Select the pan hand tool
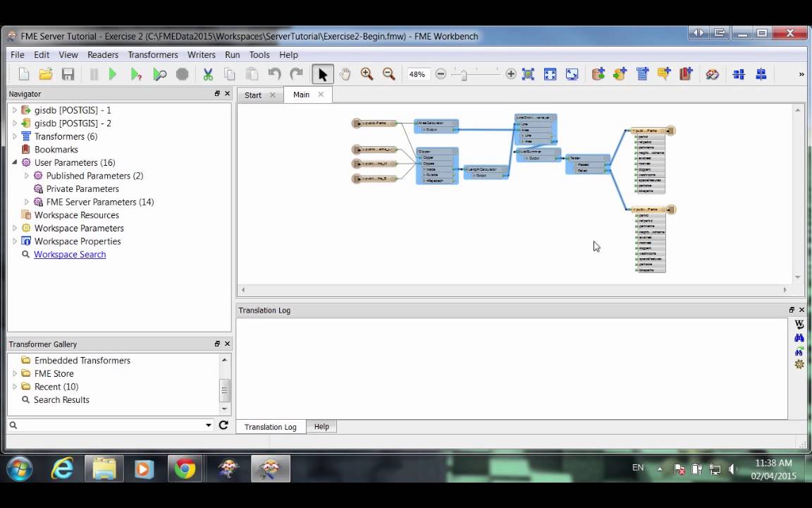The width and height of the screenshot is (812, 508). coord(345,74)
